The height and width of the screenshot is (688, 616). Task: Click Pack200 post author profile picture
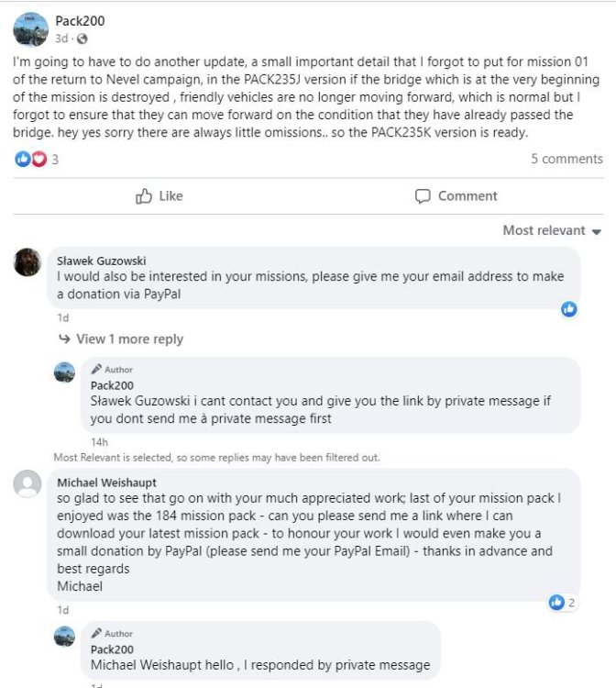31,29
